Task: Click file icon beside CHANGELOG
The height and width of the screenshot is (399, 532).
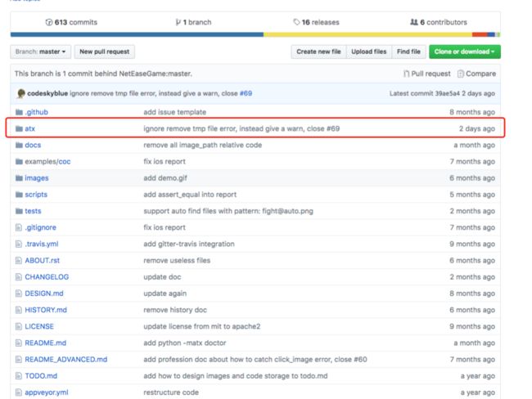Action: pyautogui.click(x=19, y=277)
